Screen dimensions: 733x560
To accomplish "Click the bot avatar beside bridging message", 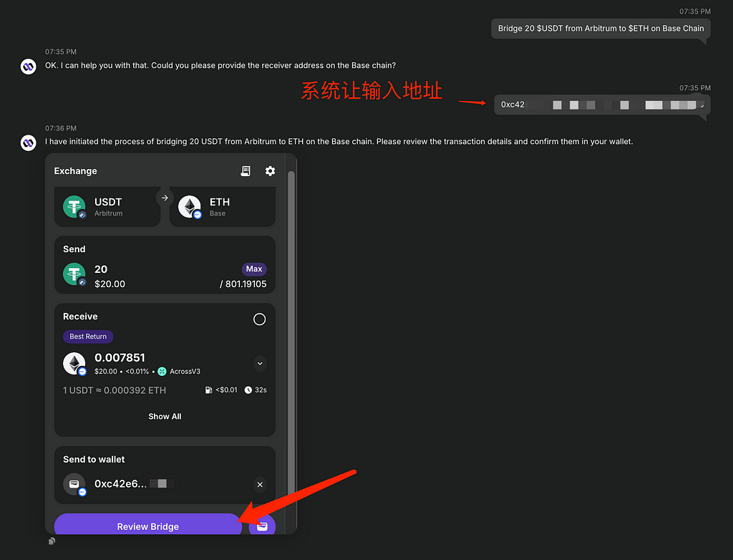I will (x=29, y=143).
